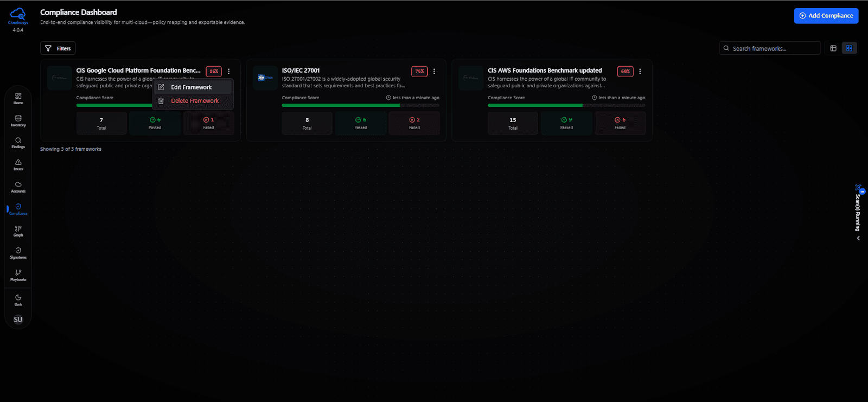Select Compliance in the sidebar
Screen dimensions: 868x402
(x=18, y=209)
